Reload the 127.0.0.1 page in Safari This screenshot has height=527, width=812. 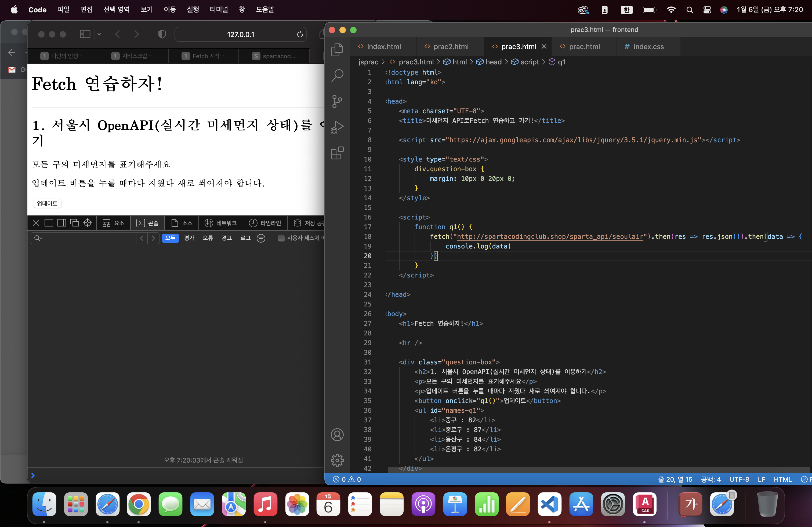pyautogui.click(x=300, y=34)
